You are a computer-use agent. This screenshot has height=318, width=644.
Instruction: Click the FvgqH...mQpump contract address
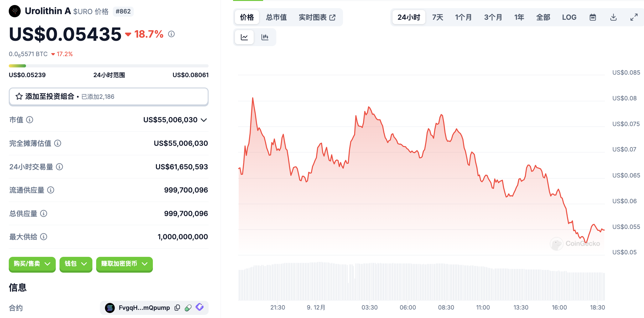[x=144, y=308]
